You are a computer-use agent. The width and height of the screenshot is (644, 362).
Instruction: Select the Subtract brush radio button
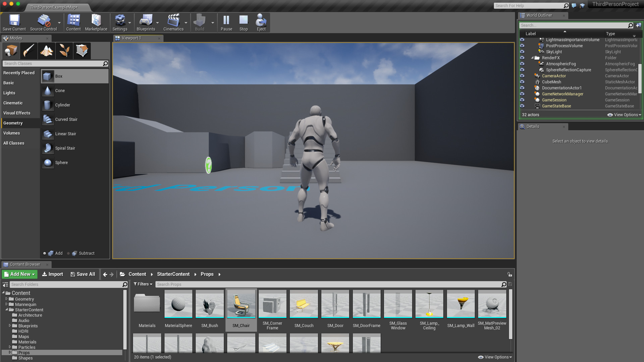(68, 253)
